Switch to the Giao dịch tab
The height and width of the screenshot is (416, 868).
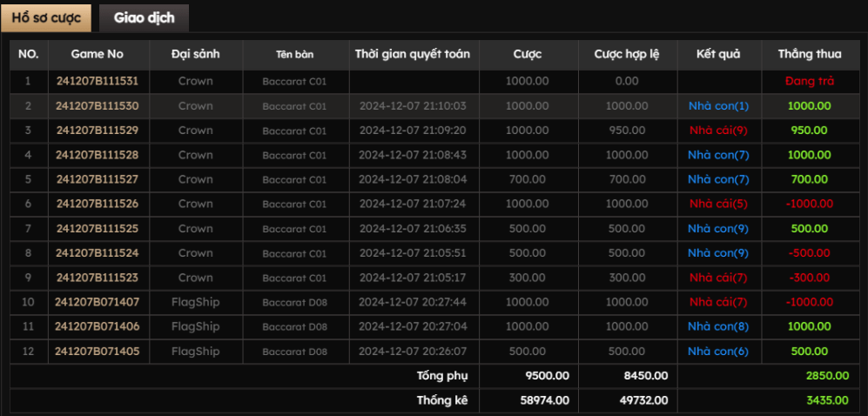click(144, 18)
